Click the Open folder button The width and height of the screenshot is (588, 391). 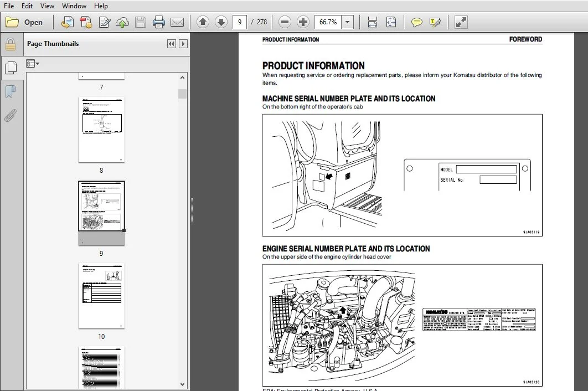tap(24, 22)
